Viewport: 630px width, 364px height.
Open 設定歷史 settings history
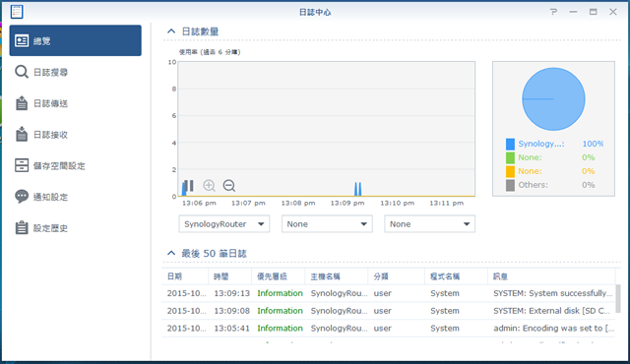click(x=76, y=228)
